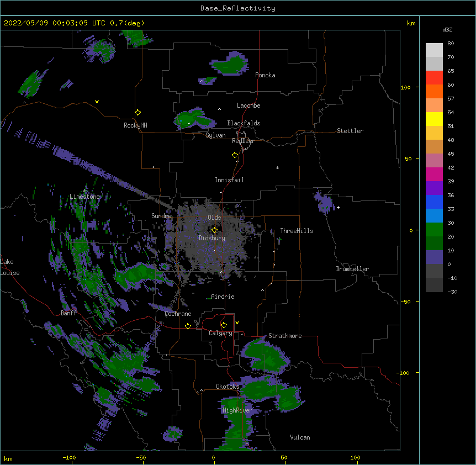Click the Blackfalds city label
This screenshot has height=465, width=476.
244,123
